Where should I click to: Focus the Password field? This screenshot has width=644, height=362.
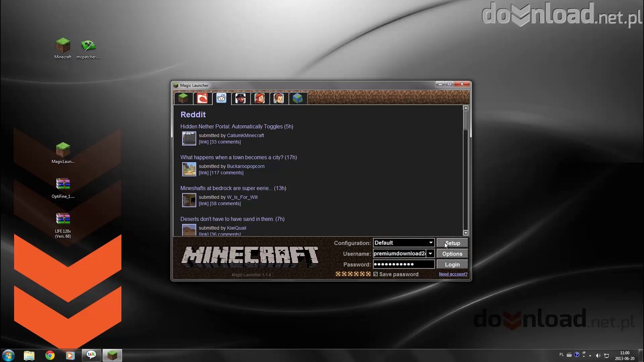click(x=404, y=264)
